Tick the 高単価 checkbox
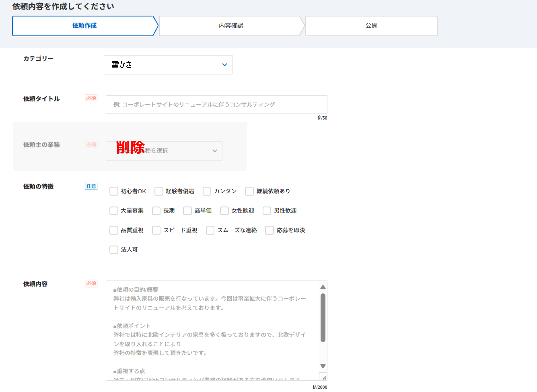The image size is (537, 392). point(187,210)
